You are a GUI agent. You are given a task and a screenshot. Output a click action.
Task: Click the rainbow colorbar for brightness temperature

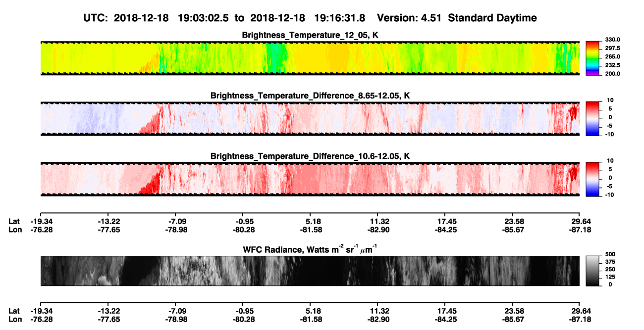[x=592, y=58]
